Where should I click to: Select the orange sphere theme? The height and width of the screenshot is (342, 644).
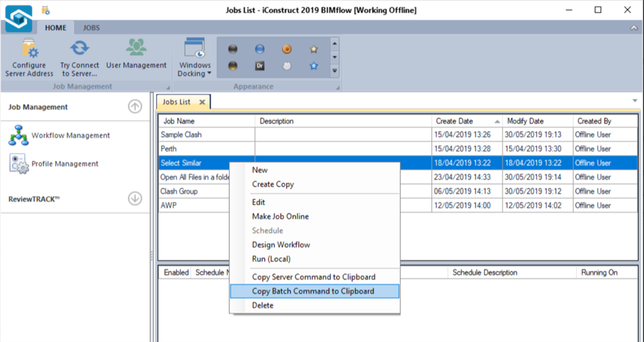click(x=287, y=49)
